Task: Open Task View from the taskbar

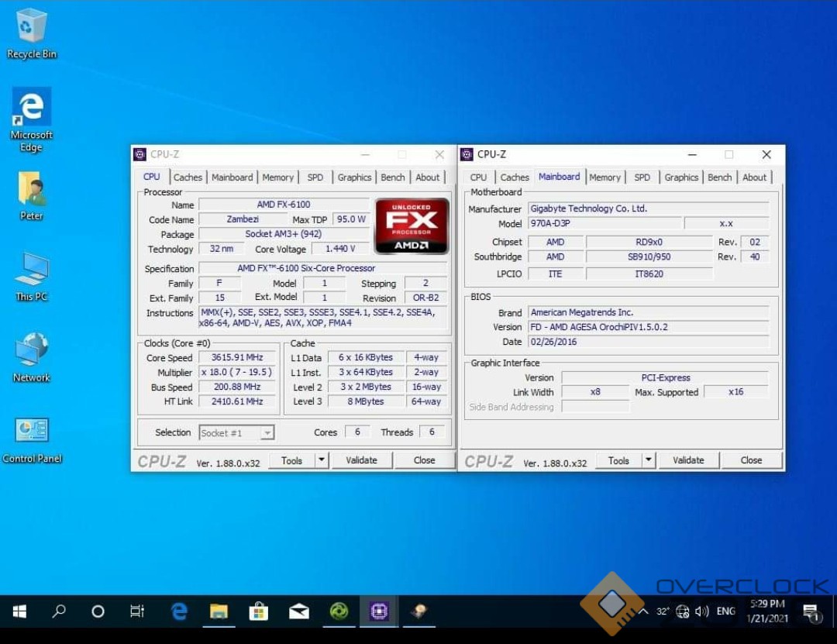Action: (137, 612)
